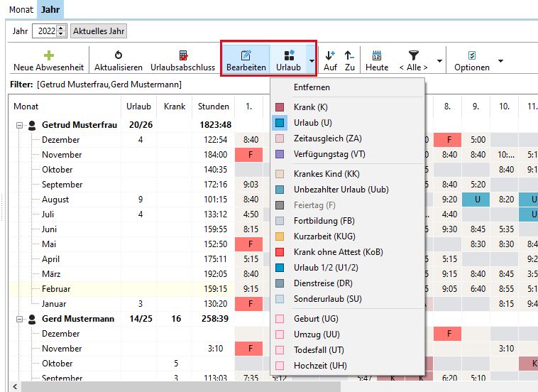Image resolution: width=538 pixels, height=392 pixels.
Task: Switch to the Monat tab
Action: click(21, 9)
